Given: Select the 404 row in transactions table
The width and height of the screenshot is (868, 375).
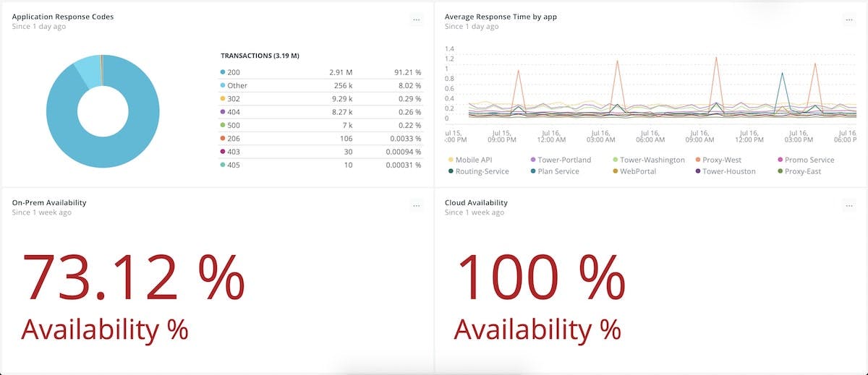Looking at the screenshot, I should [x=321, y=112].
